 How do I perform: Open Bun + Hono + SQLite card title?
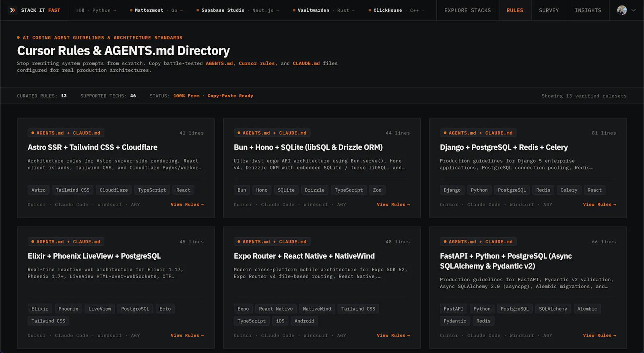[308, 147]
